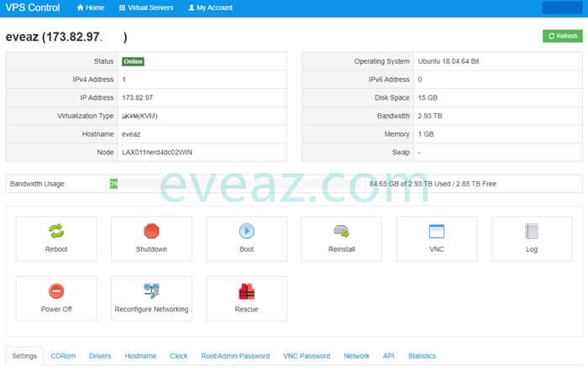The image size is (588, 371).
Task: Click the Reconfigure Networking icon
Action: pos(151,290)
